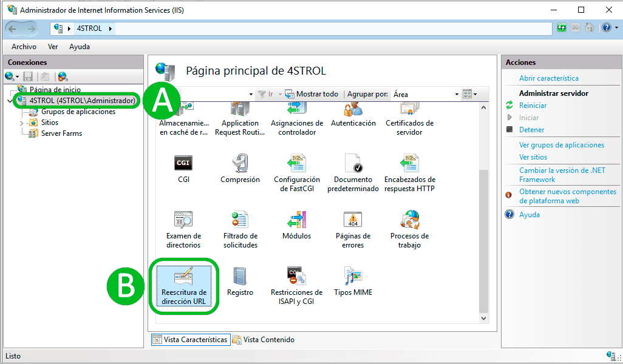The width and height of the screenshot is (623, 364).
Task: Click the delete connection icon in Conexiones
Action: 63,76
